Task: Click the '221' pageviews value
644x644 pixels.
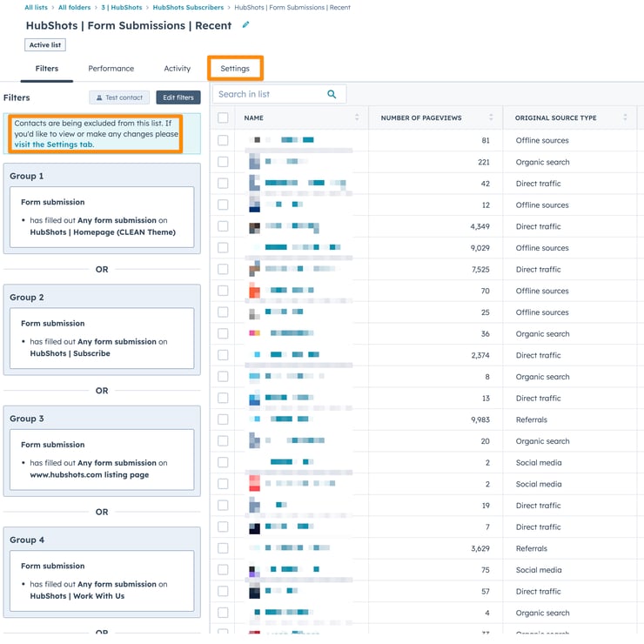Action: (x=484, y=162)
